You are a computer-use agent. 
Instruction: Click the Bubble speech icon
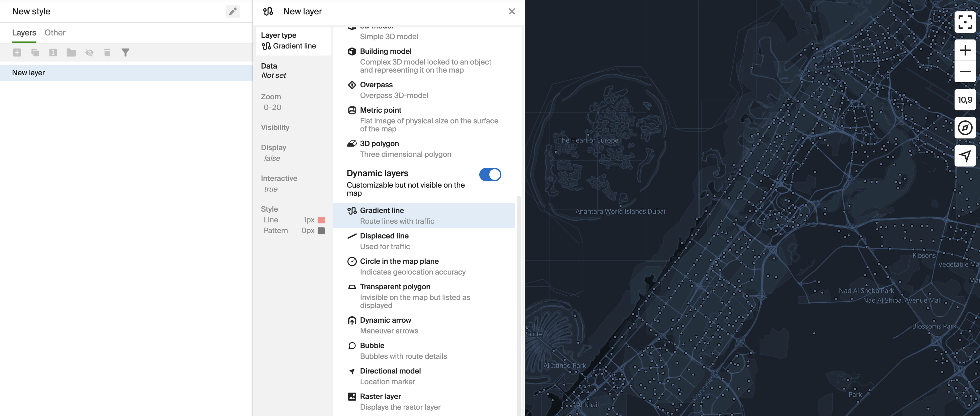click(x=352, y=346)
